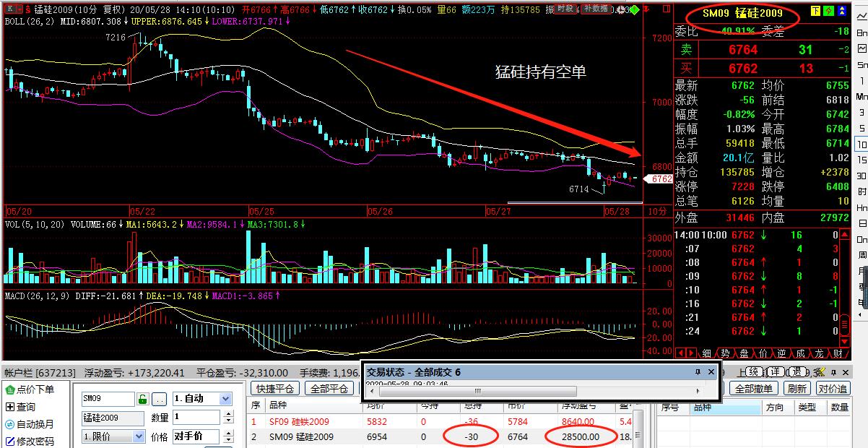Switch to the 逆 tab

pos(781,353)
